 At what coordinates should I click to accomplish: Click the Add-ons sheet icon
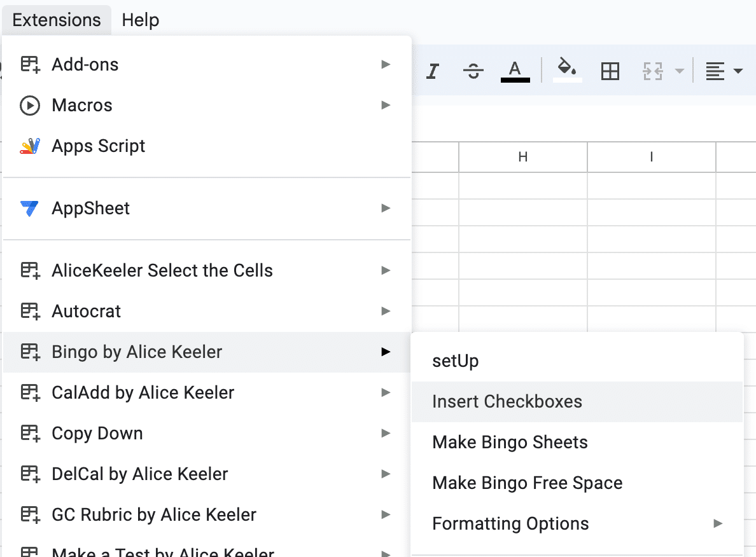point(30,64)
